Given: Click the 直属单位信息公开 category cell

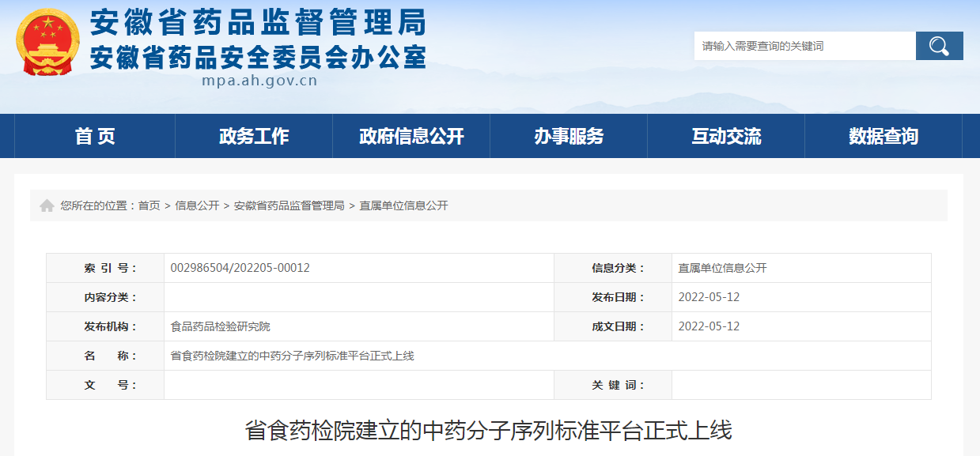Looking at the screenshot, I should pyautogui.click(x=801, y=268).
